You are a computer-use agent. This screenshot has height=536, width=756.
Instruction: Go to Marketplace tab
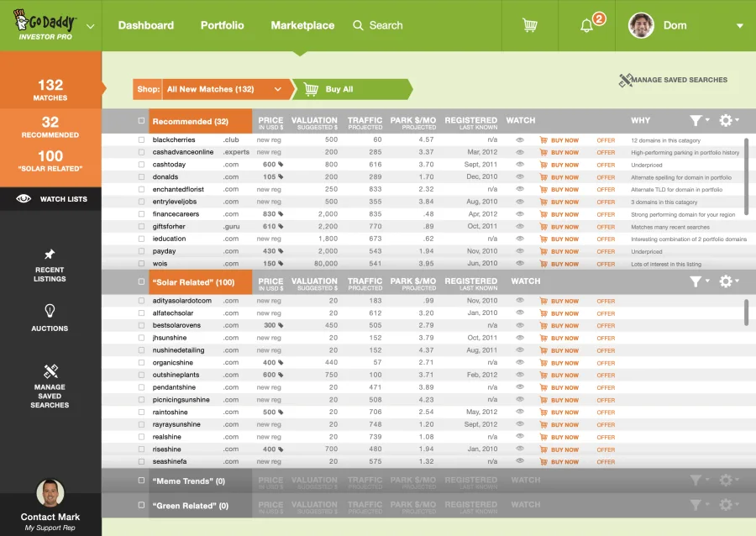[302, 25]
